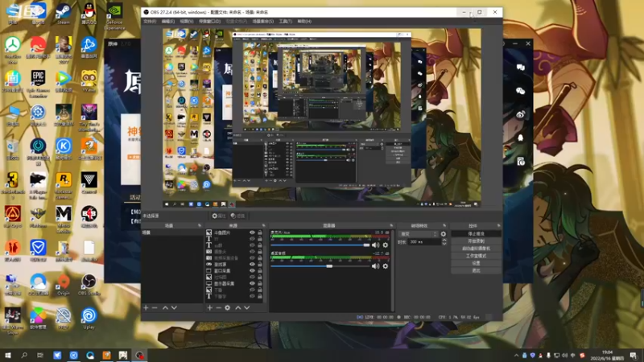
Task: Toggle visibility of the 视频采集设备 source
Action: point(252,258)
